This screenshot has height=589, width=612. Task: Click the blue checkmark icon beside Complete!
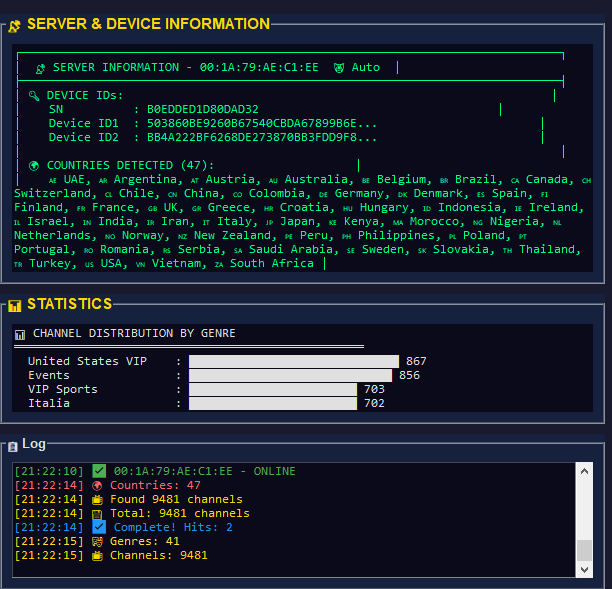(99, 527)
